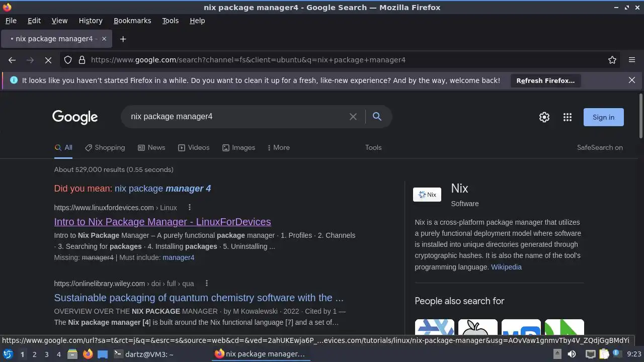Open the system start menu icon

coord(8,354)
